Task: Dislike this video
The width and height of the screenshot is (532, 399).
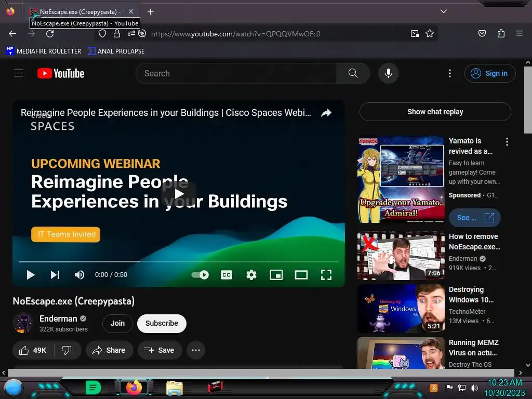Action: 67,350
